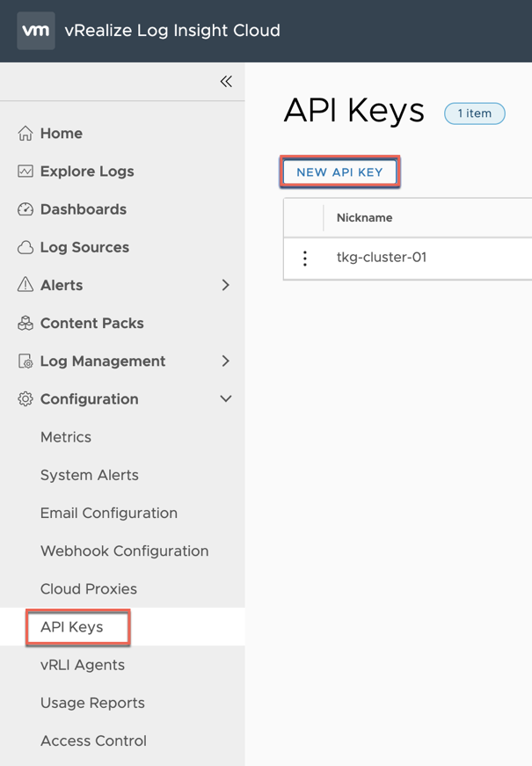Screen dimensions: 532x766
Task: Click the Explore Logs chart icon
Action: 26,171
